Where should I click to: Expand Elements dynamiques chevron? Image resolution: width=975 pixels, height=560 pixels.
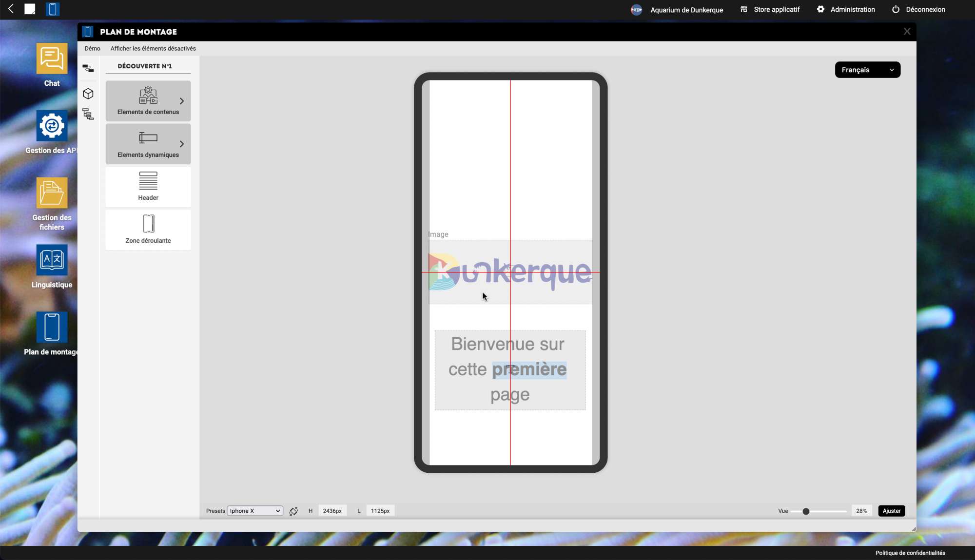(182, 144)
